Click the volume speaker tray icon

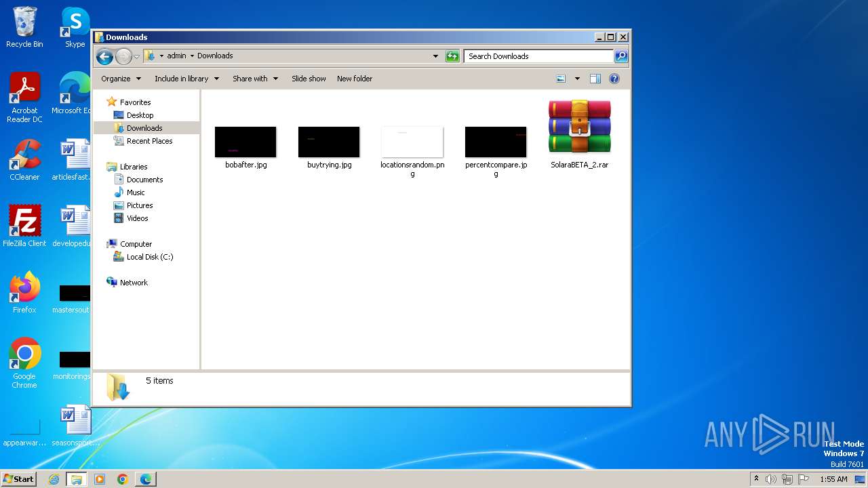tap(771, 479)
